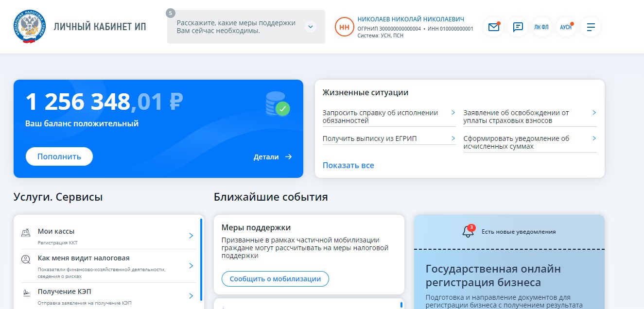Open the mail inbox icon with notification badge
This screenshot has width=644, height=309.
click(493, 27)
